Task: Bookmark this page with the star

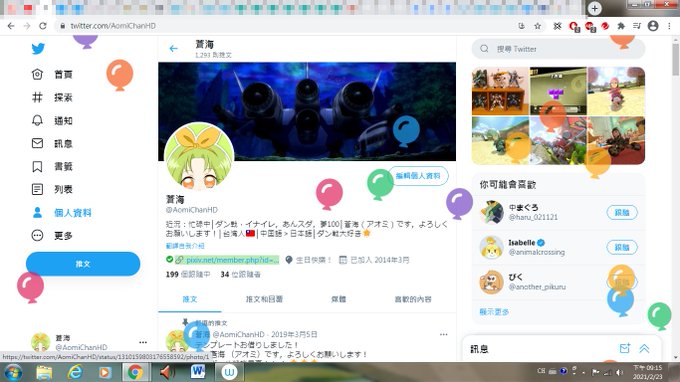Action: (538, 26)
